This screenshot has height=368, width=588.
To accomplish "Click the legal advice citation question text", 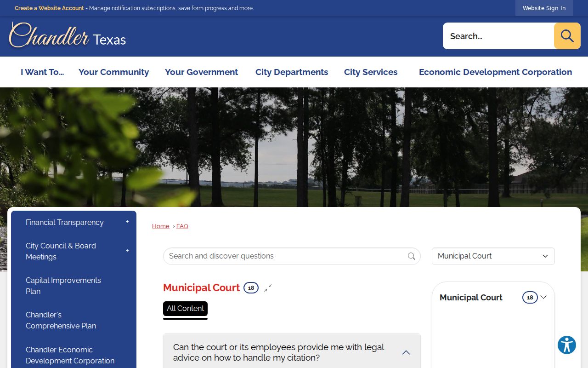I will click(278, 352).
